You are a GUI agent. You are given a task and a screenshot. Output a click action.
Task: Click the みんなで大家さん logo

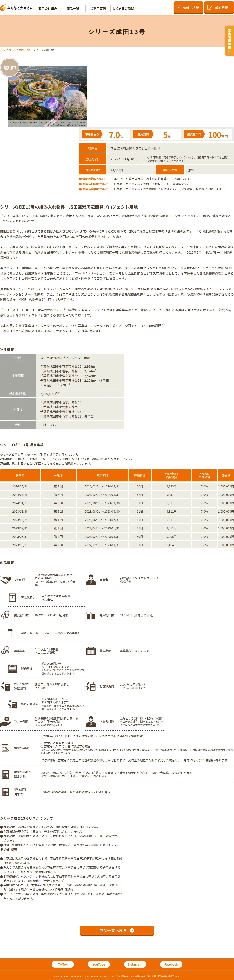coord(17,8)
